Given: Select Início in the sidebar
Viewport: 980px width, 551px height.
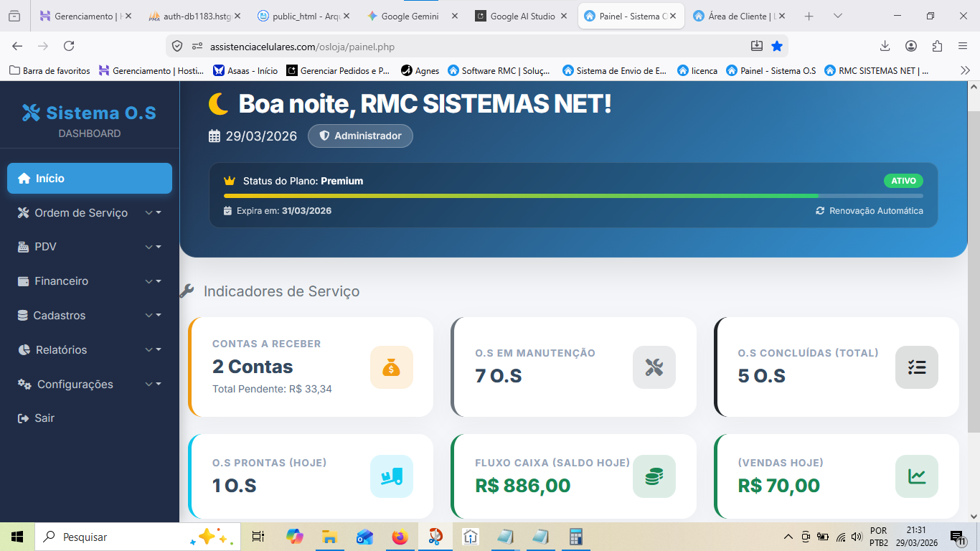Looking at the screenshot, I should click(x=90, y=179).
